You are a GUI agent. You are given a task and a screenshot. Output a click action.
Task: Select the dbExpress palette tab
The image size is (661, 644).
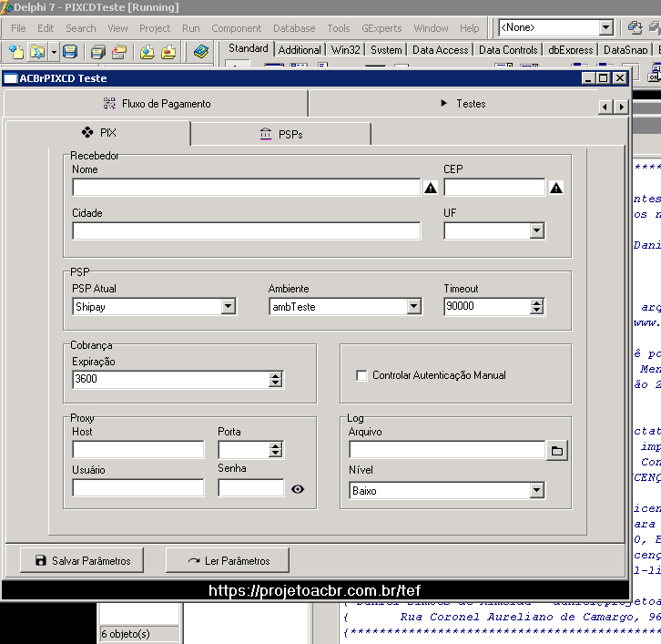570,50
